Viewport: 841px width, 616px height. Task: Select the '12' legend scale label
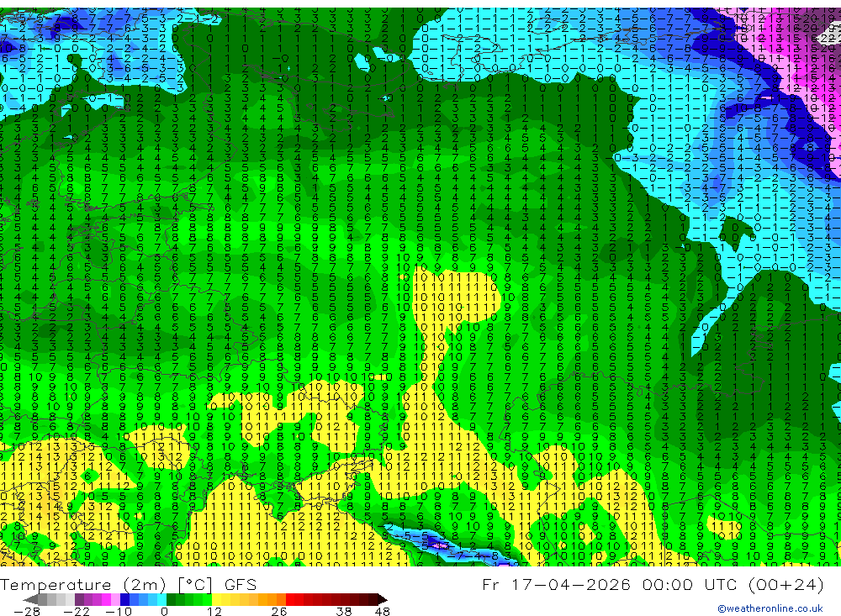pyautogui.click(x=214, y=611)
